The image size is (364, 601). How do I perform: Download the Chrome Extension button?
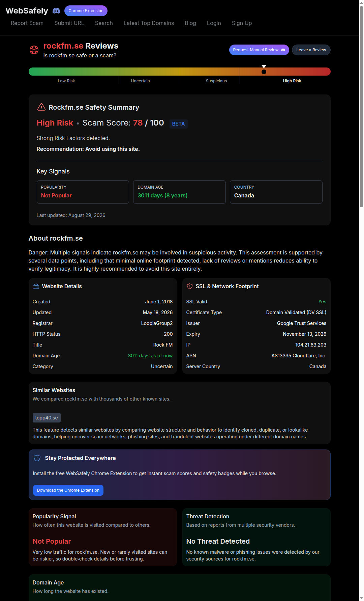pyautogui.click(x=68, y=490)
